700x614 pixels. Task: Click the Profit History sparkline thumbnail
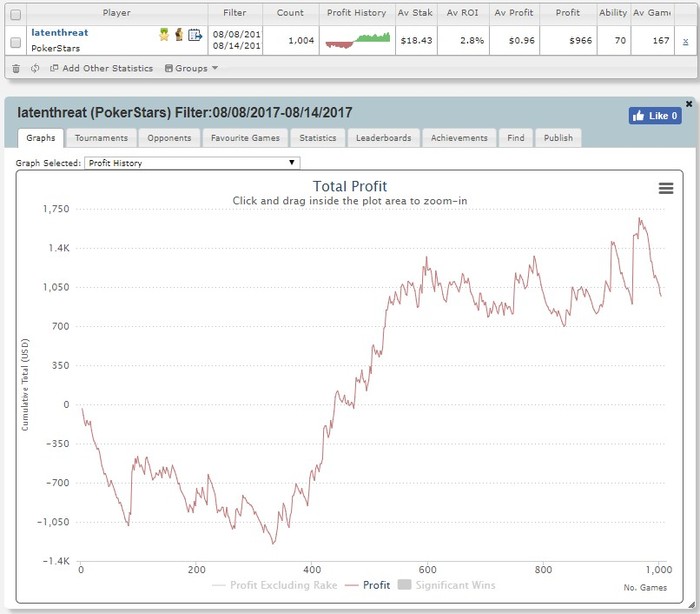358,41
